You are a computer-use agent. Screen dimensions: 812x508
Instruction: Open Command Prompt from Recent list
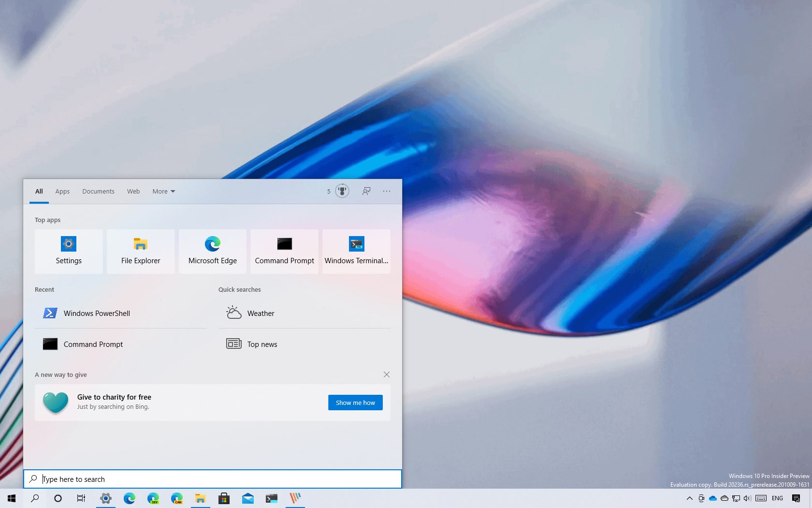click(x=121, y=344)
